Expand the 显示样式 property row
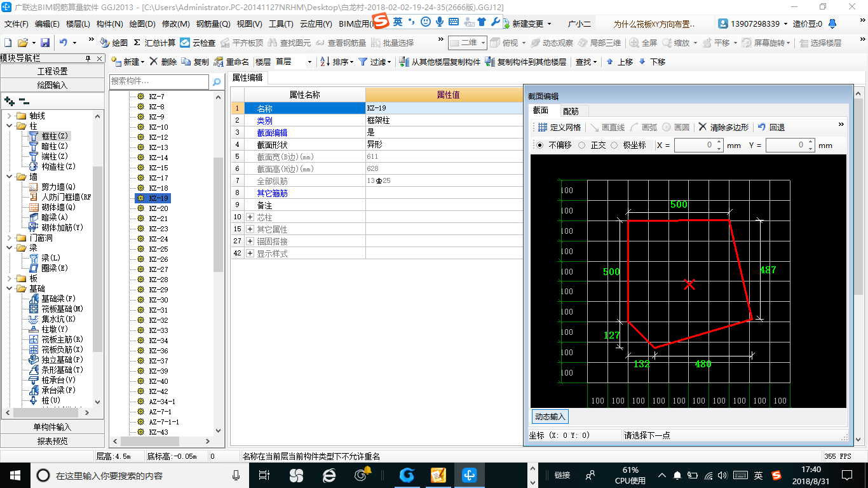The image size is (868, 488). click(250, 254)
